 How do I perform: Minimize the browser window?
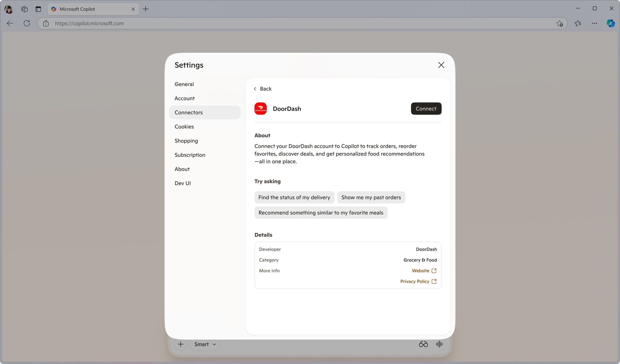578,9
